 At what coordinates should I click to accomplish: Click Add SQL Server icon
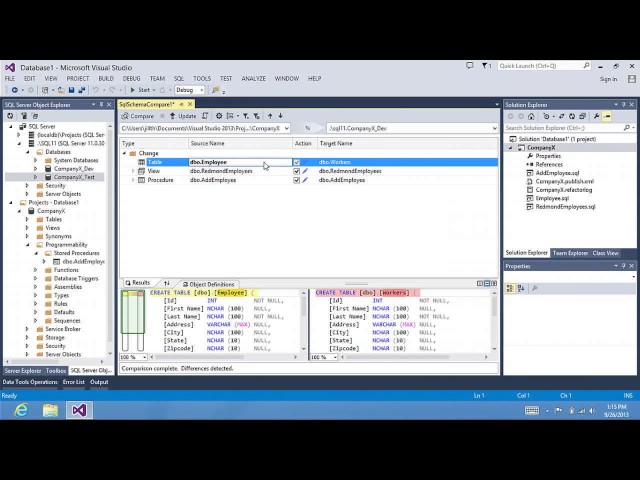point(24,116)
